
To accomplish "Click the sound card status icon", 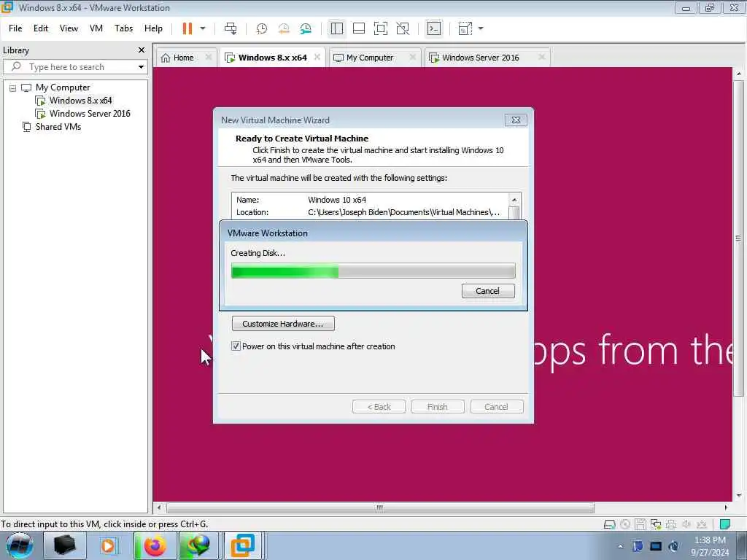I will tap(686, 524).
